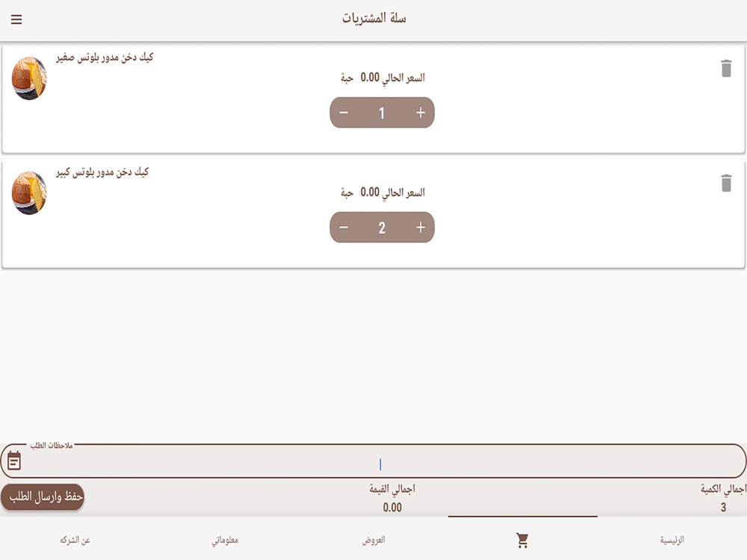Decrease quantity of the first cake item

point(344,113)
